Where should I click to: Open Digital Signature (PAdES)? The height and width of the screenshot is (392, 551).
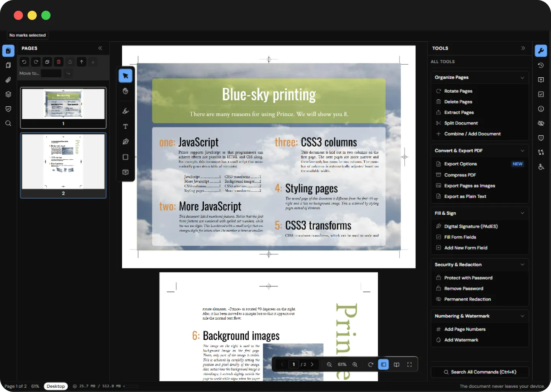[x=480, y=226]
